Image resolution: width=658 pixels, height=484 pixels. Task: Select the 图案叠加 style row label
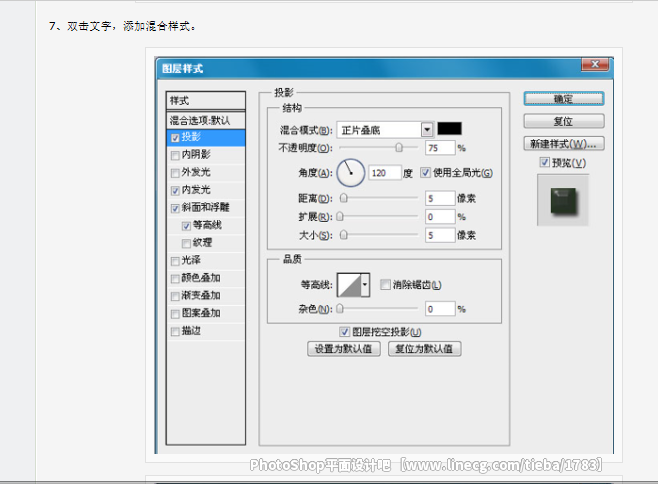pyautogui.click(x=201, y=313)
